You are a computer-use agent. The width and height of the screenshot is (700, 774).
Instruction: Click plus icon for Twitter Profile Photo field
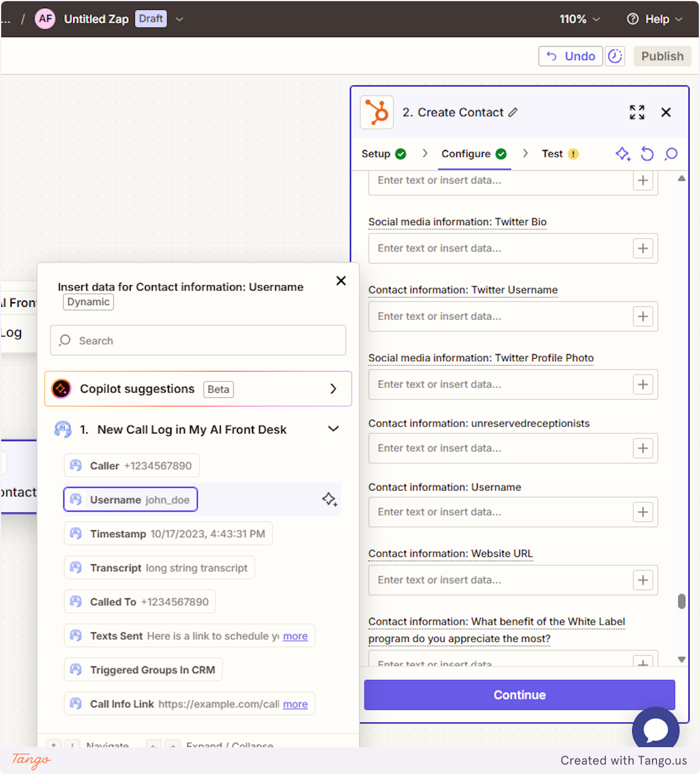pos(643,385)
